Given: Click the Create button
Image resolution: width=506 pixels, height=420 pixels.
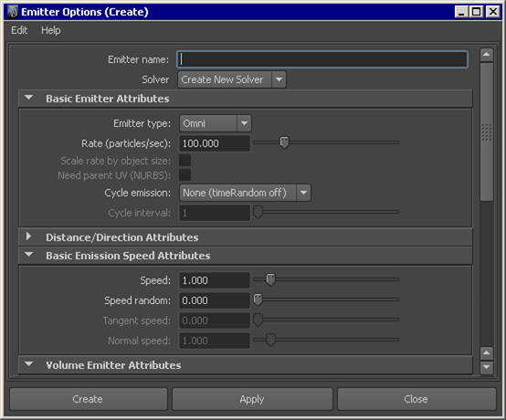Looking at the screenshot, I should pos(89,399).
